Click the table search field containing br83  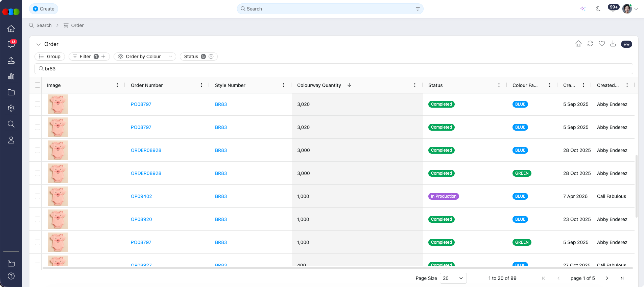tap(334, 69)
